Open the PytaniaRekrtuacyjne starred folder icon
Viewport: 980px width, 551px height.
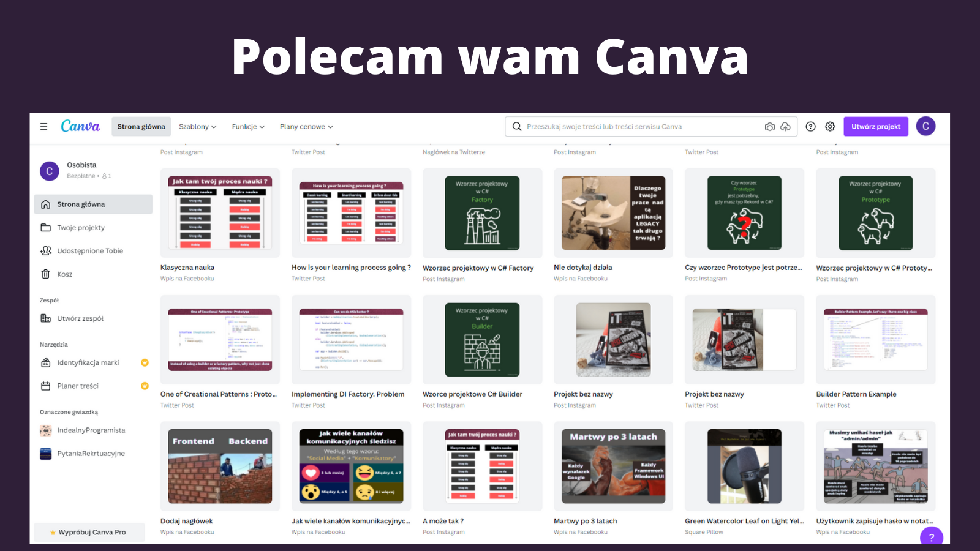coord(46,454)
